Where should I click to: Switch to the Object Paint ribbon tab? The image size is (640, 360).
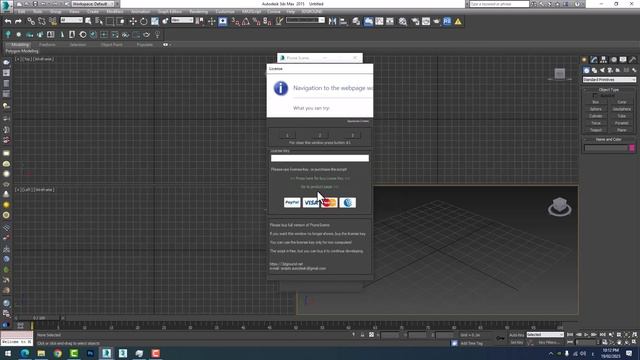tap(112, 44)
